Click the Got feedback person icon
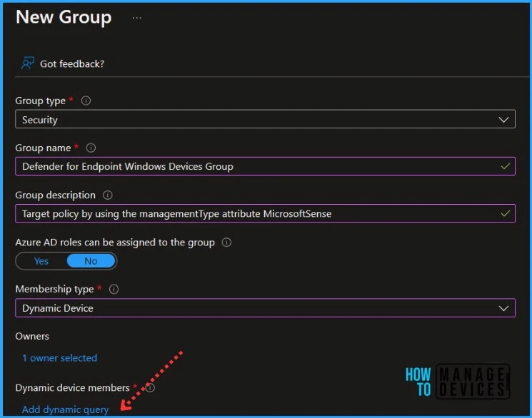Viewport: 532px width, 418px height. pos(28,63)
